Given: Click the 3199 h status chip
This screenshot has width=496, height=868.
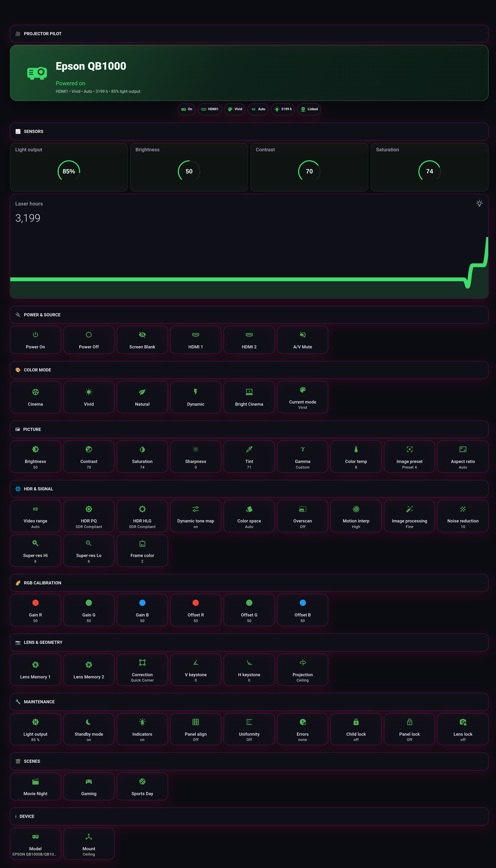Looking at the screenshot, I should pos(283,109).
